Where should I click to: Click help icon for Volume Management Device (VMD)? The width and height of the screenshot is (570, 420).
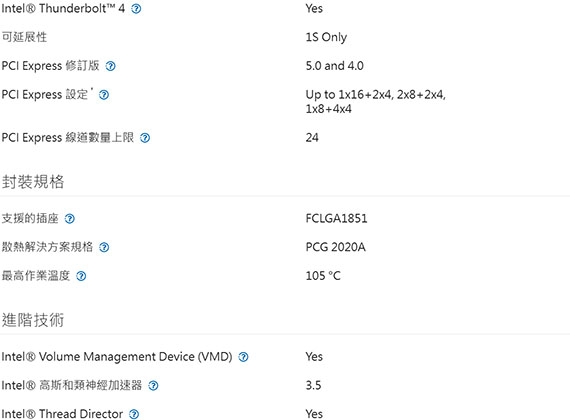pyautogui.click(x=243, y=357)
